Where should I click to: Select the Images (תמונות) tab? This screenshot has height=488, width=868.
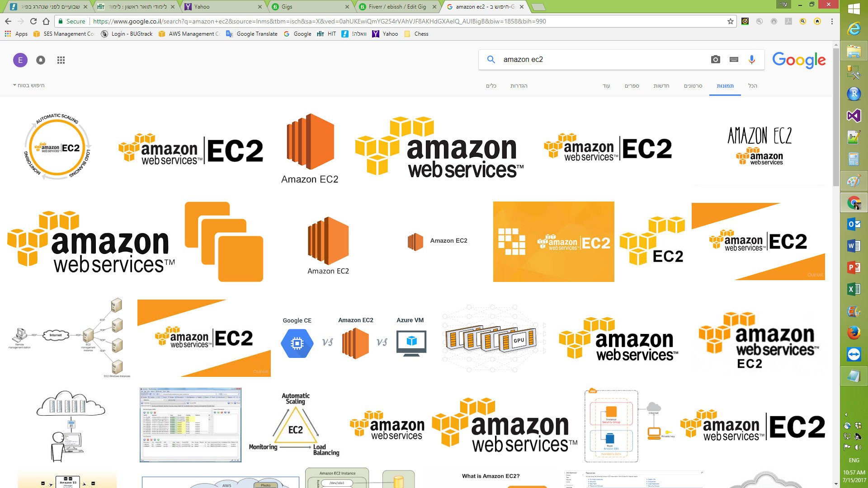tap(725, 86)
